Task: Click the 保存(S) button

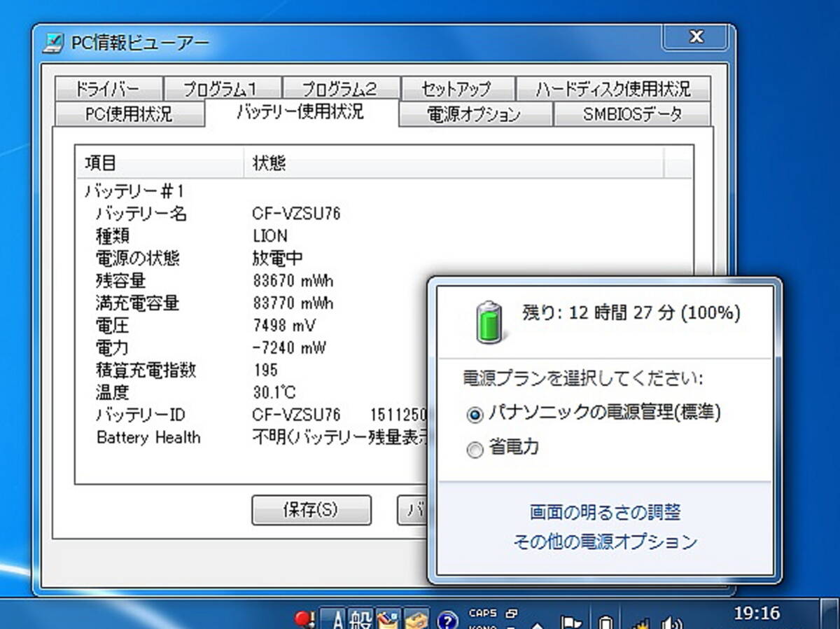Action: (311, 510)
